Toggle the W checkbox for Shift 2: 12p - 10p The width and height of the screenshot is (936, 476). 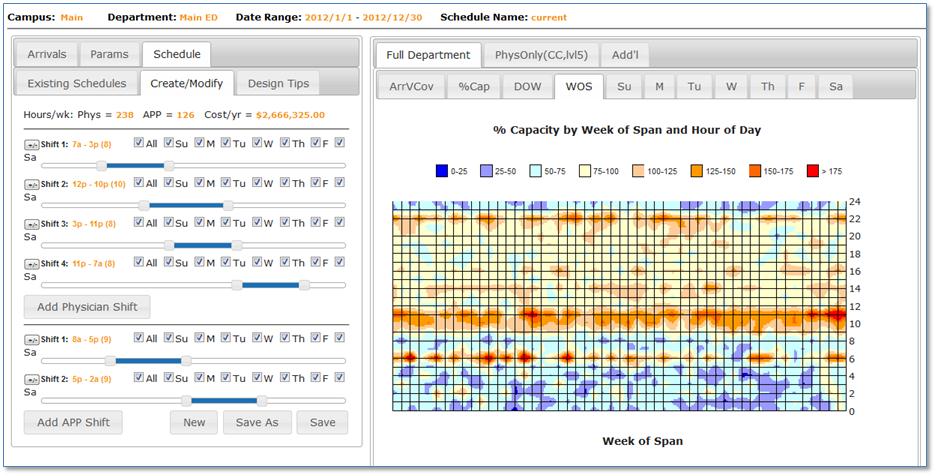[257, 182]
